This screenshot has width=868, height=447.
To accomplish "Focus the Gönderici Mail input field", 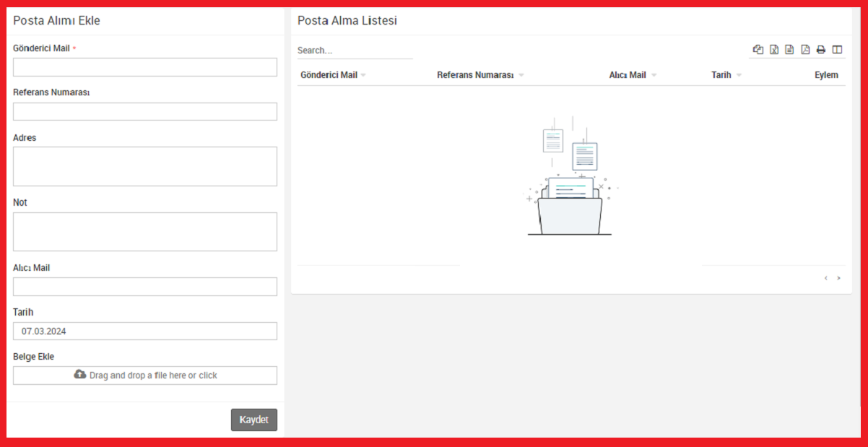I will tap(145, 67).
